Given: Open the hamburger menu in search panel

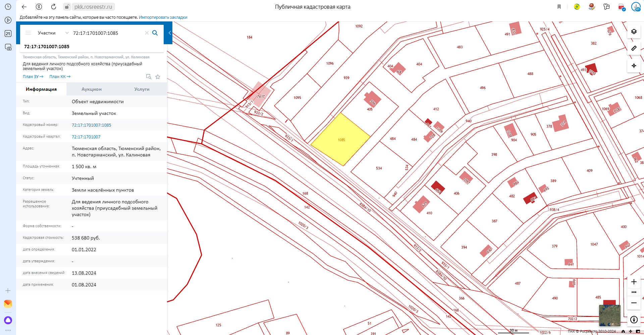Looking at the screenshot, I should (28, 33).
